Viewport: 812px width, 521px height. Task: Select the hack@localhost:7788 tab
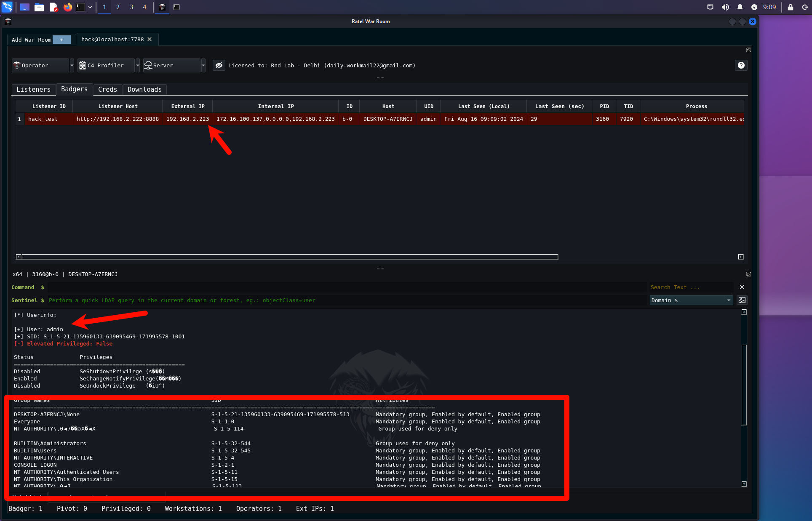click(x=112, y=39)
